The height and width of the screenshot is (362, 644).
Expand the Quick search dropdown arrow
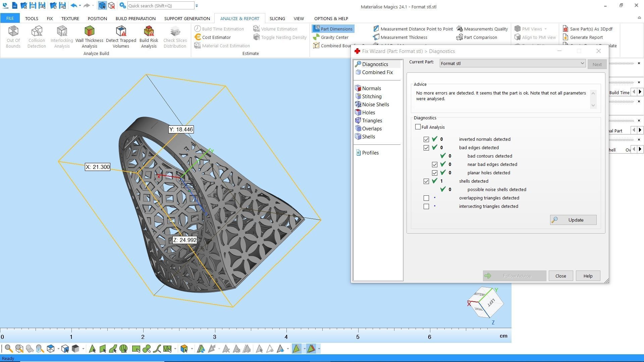pos(197,6)
